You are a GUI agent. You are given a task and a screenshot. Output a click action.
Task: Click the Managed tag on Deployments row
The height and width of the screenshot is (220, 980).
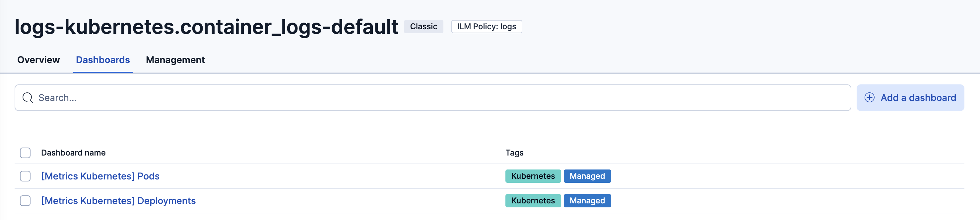pyautogui.click(x=587, y=201)
